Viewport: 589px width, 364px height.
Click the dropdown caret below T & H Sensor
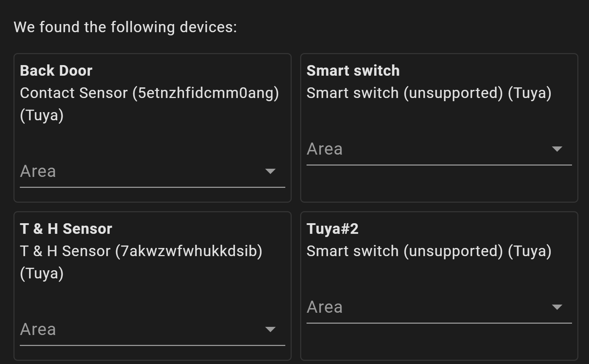(270, 330)
